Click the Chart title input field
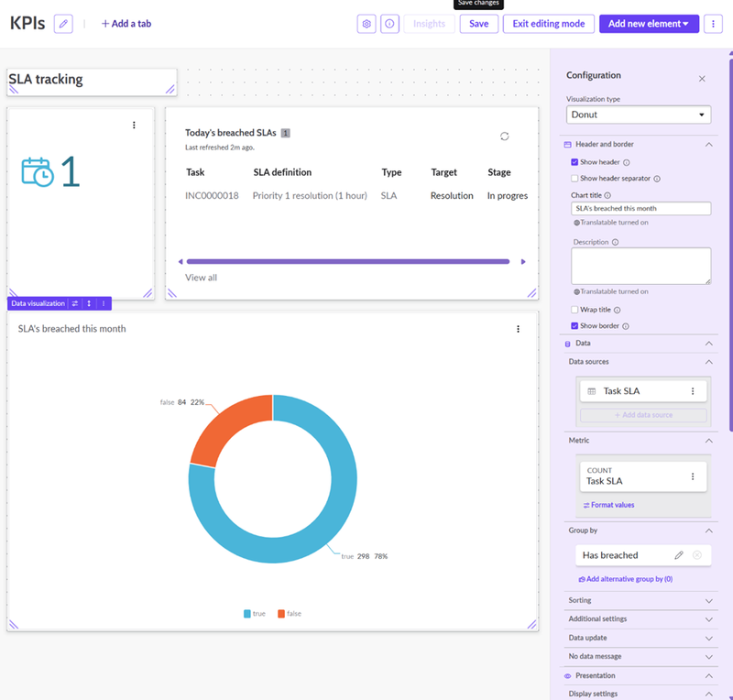The height and width of the screenshot is (700, 733). (640, 209)
